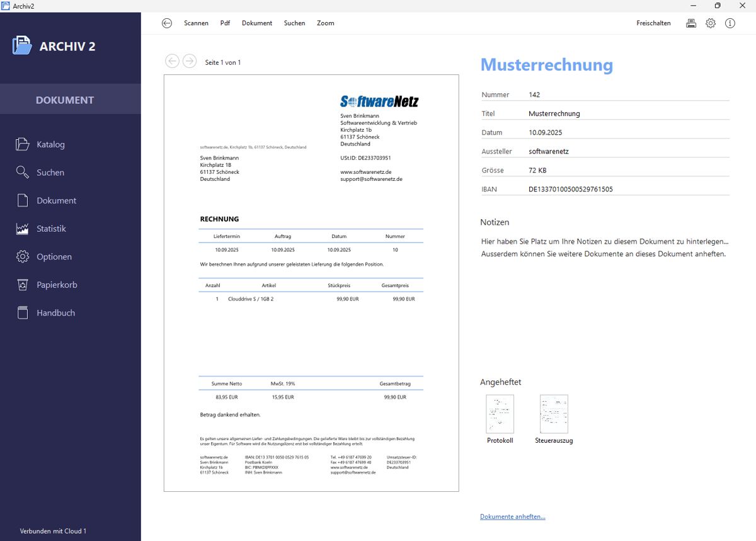Click the Statistik chart icon

coord(23,229)
